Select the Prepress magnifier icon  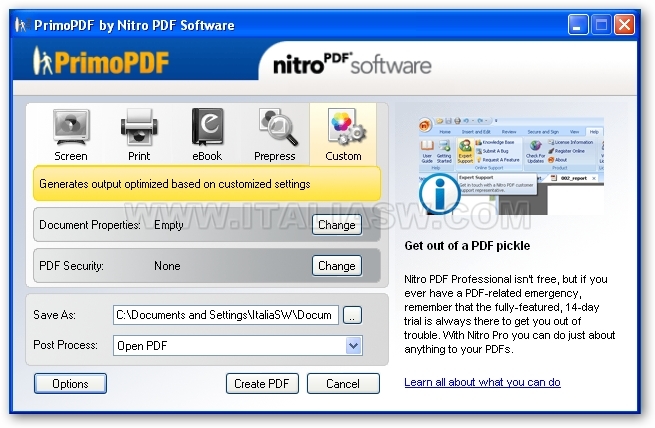278,127
